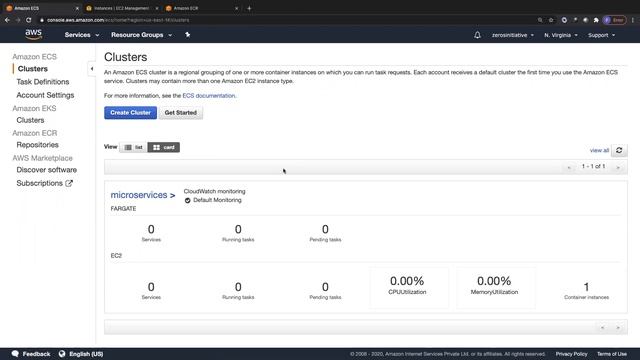Go to next page of cluster results (top)
This screenshot has height=360, width=640.
(x=618, y=167)
